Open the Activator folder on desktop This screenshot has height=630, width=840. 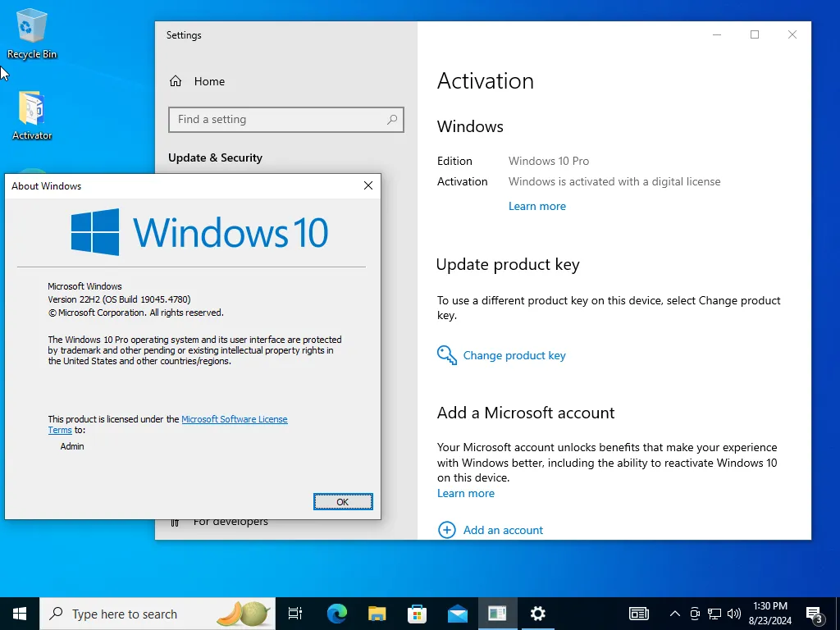click(x=32, y=115)
